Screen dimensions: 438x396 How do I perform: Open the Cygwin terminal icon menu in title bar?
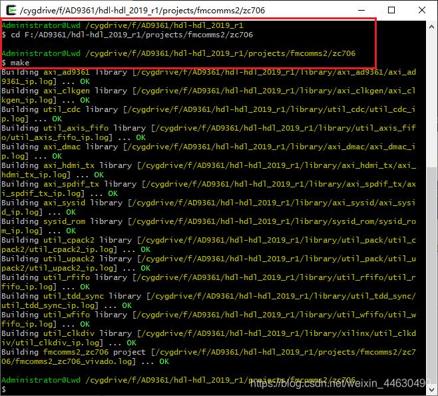tap(11, 10)
